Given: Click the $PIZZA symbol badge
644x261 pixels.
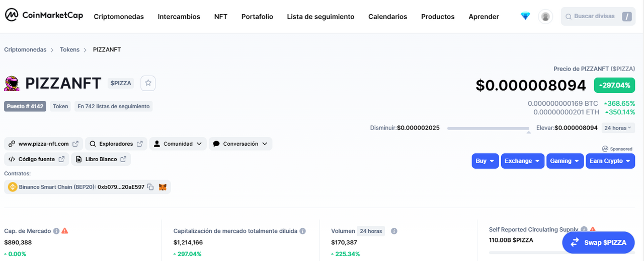Looking at the screenshot, I should click(x=121, y=83).
